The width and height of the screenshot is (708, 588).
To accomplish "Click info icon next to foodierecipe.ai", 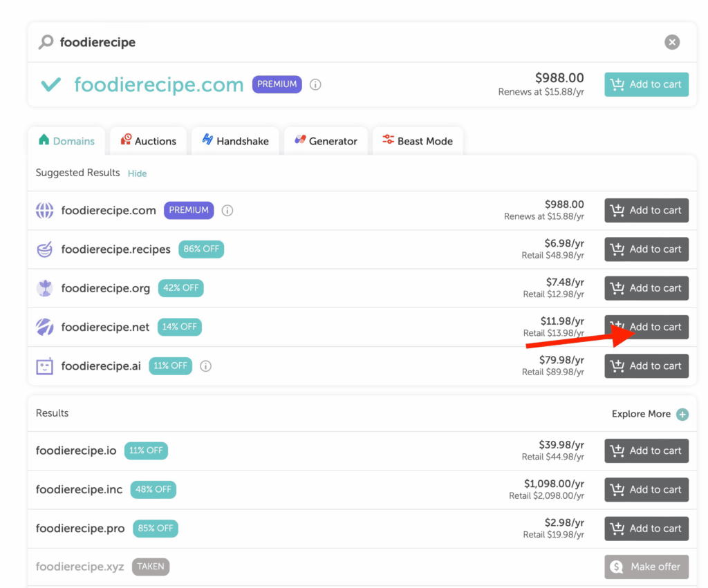I will (205, 366).
